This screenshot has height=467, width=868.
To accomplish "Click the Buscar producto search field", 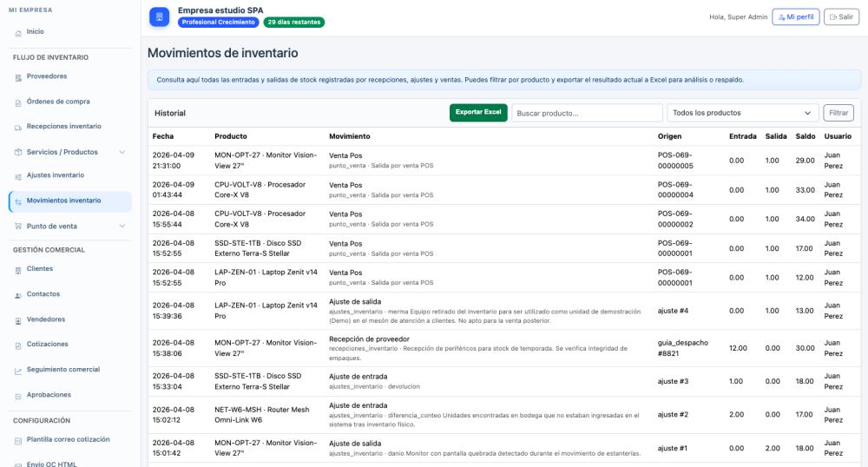I will point(587,113).
